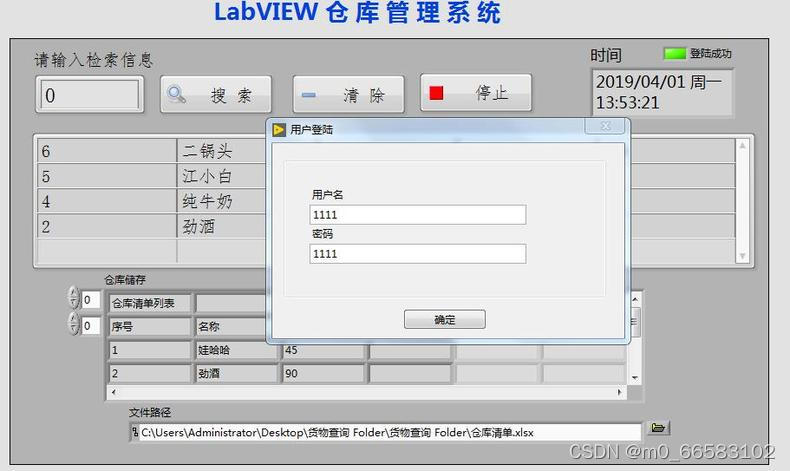Viewport: 790px width, 471px height.
Task: Click result row number 6 cell
Action: click(x=107, y=151)
